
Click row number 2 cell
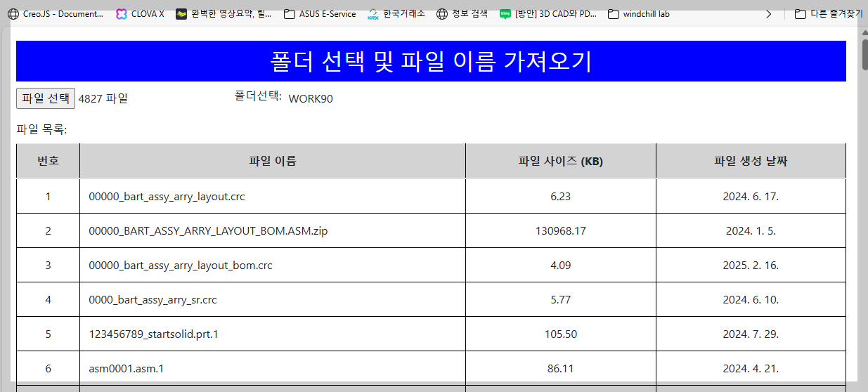(x=48, y=231)
